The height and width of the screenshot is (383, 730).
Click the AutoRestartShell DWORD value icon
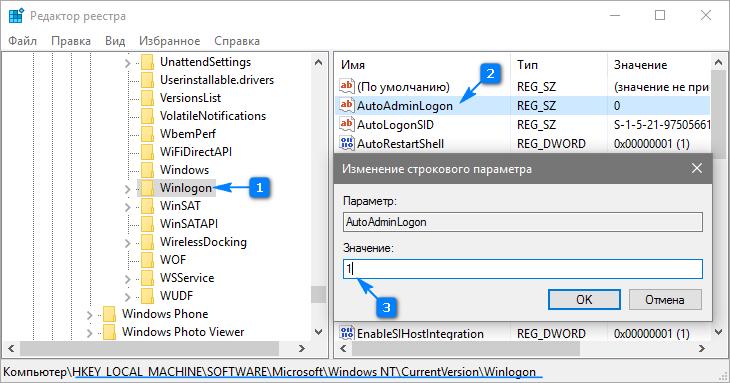pyautogui.click(x=346, y=143)
